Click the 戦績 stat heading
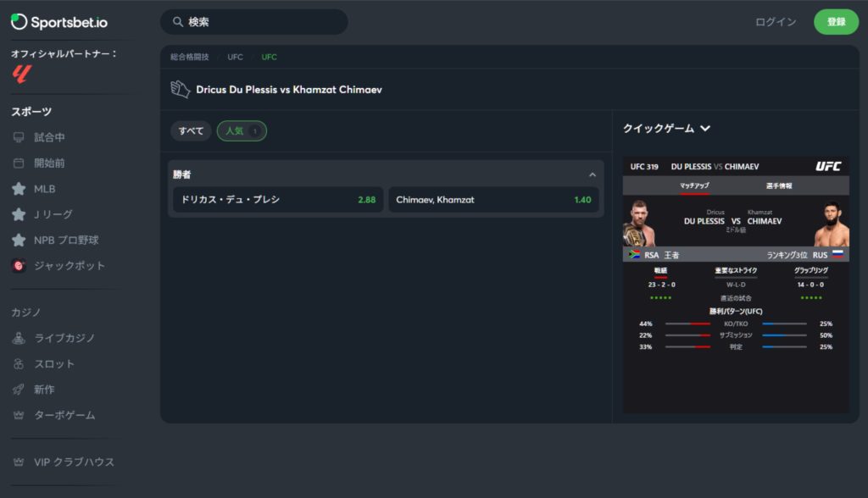Screen dimensions: 868x498 660,270
